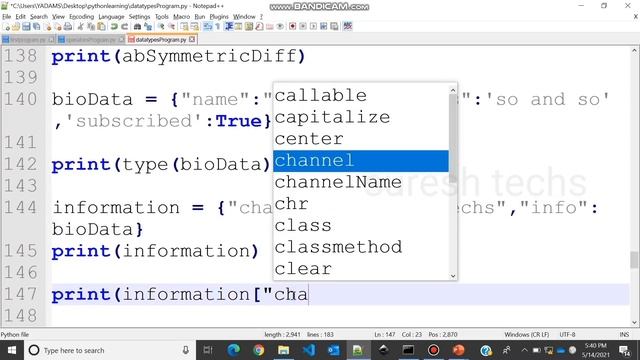Click 'UTF-8' encoding in status bar
640x360 pixels.
[x=567, y=335]
